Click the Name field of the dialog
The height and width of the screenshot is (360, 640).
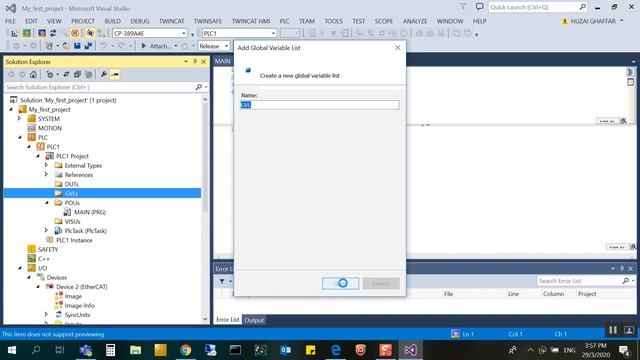tap(320, 105)
